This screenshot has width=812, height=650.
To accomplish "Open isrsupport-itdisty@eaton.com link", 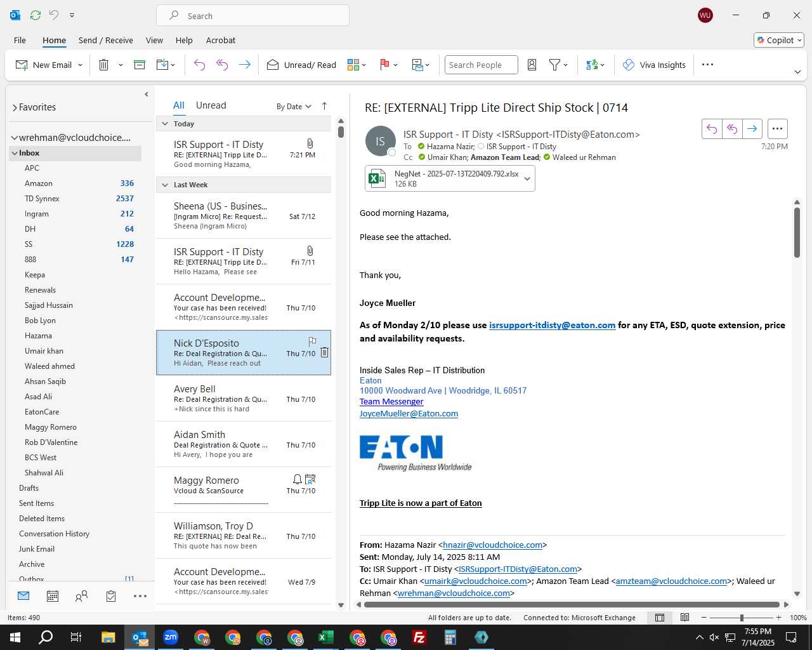I will [x=553, y=325].
